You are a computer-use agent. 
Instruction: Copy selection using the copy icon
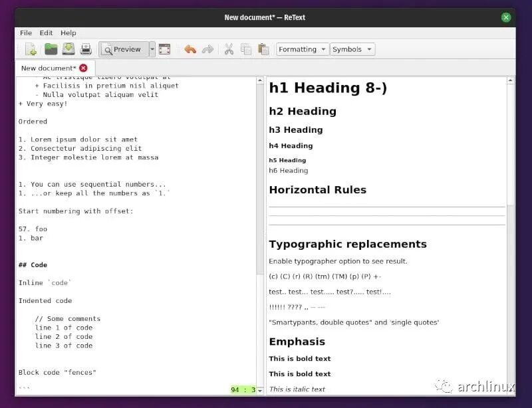(x=246, y=50)
